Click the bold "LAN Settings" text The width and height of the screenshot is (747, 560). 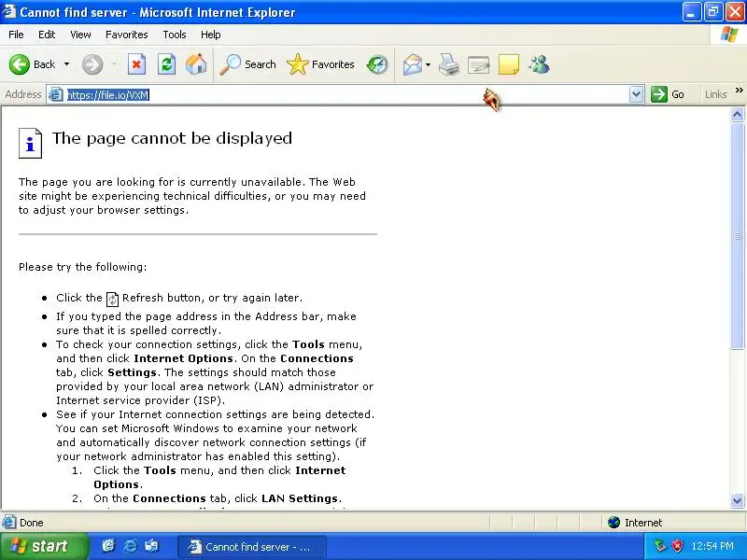click(x=300, y=498)
